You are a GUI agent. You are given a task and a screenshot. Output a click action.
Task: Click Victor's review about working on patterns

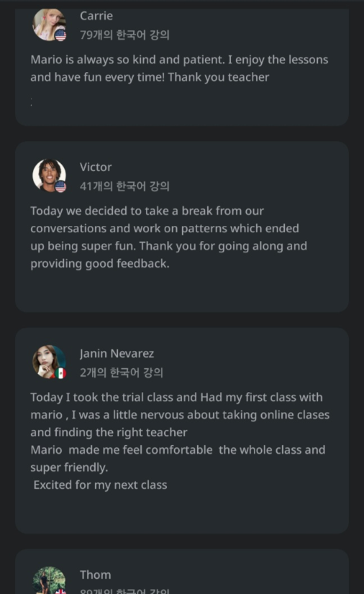coord(169,237)
